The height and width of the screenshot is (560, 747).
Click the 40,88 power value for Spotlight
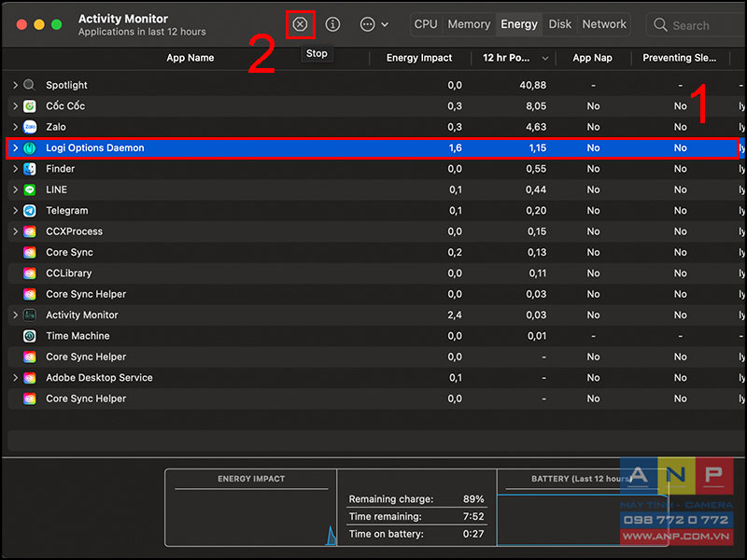click(x=532, y=85)
